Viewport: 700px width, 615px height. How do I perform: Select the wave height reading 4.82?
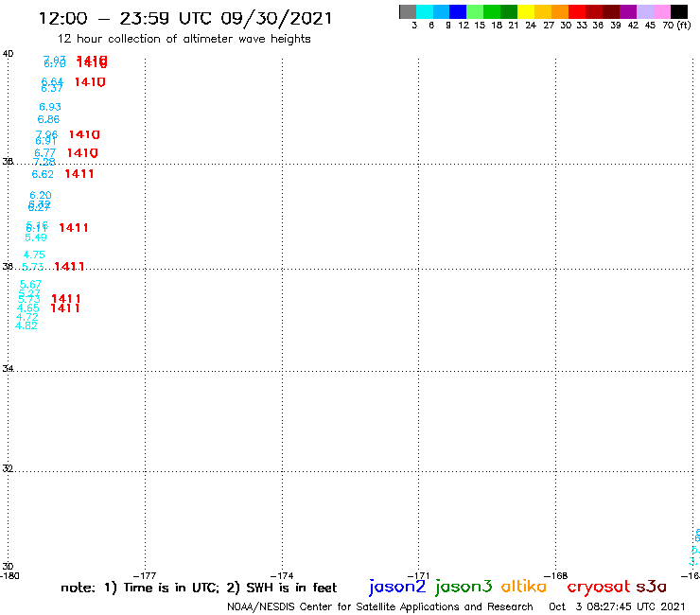tap(26, 325)
